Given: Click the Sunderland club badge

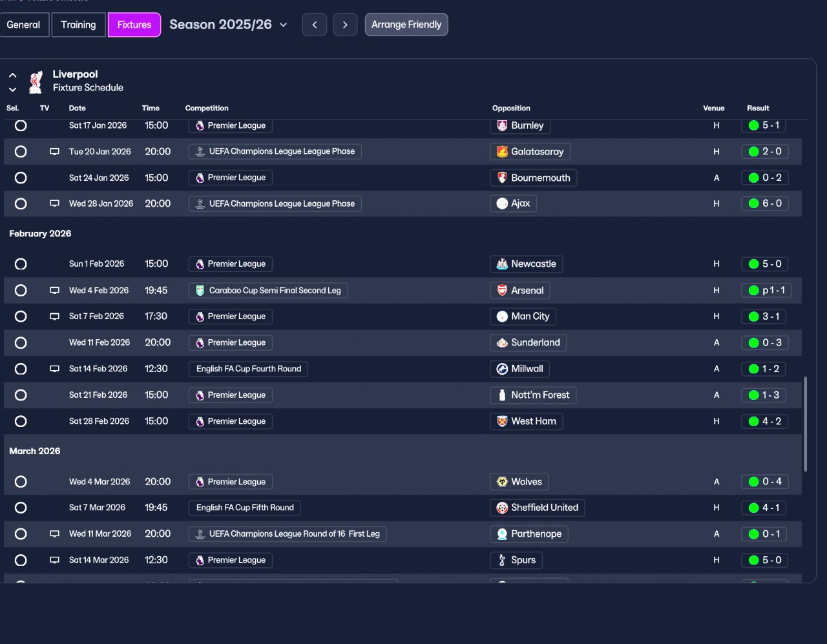Looking at the screenshot, I should point(502,343).
